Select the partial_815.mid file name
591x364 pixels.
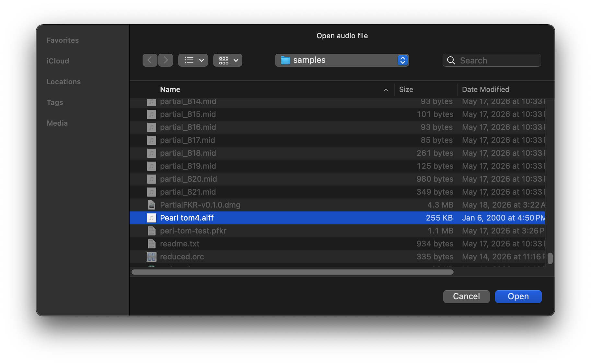point(188,114)
